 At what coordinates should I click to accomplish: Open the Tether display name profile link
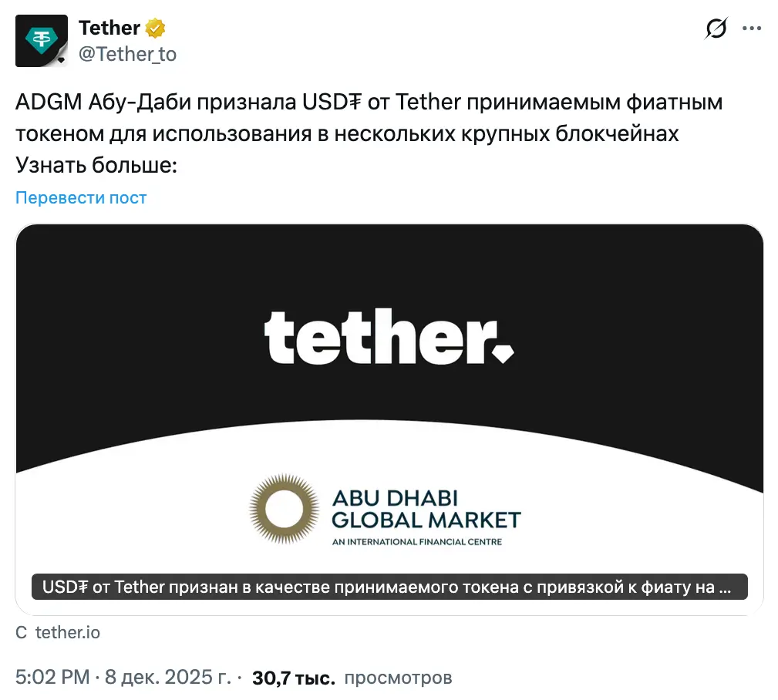coord(109,29)
